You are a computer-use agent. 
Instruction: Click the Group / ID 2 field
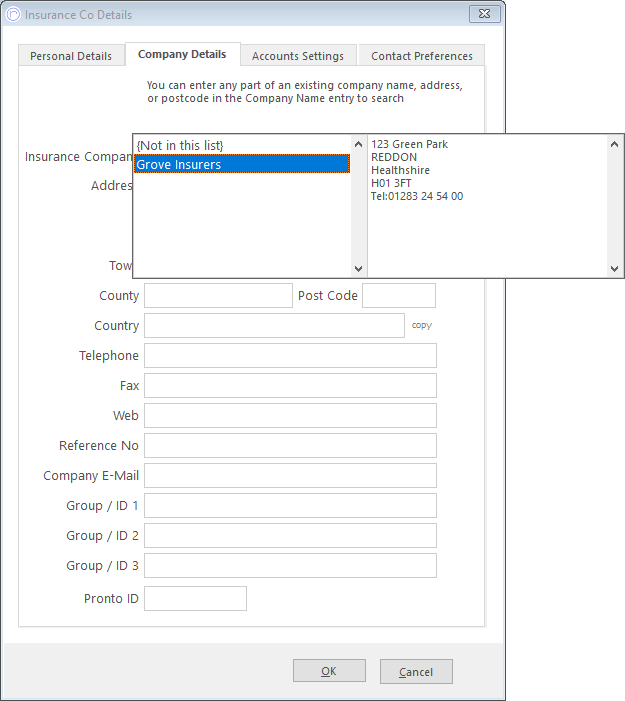click(290, 536)
